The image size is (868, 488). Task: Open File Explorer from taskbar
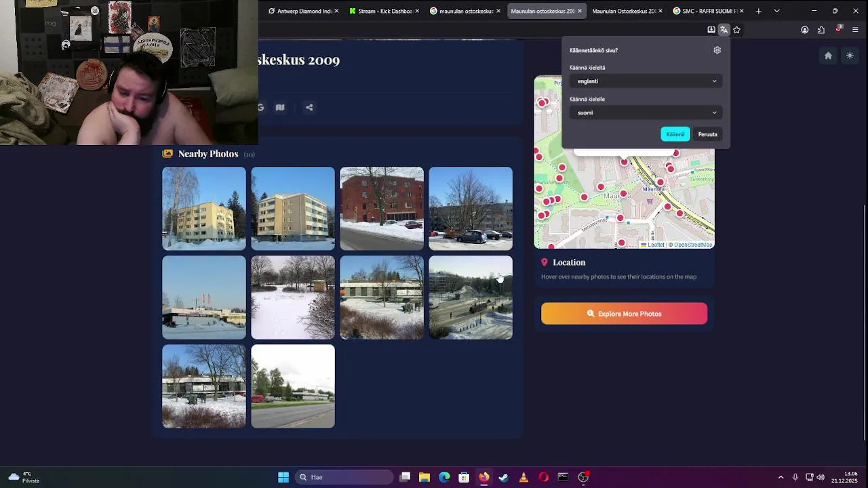pos(425,477)
